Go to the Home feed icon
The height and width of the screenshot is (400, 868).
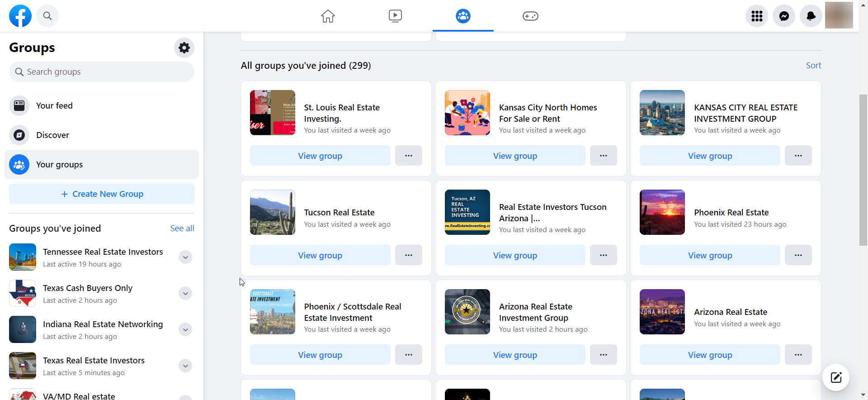[x=328, y=16]
